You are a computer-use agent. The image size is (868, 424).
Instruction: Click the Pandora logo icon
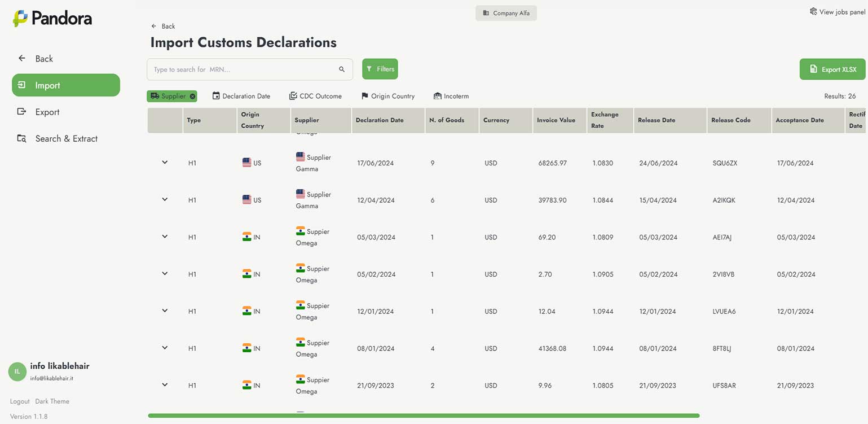coord(20,19)
